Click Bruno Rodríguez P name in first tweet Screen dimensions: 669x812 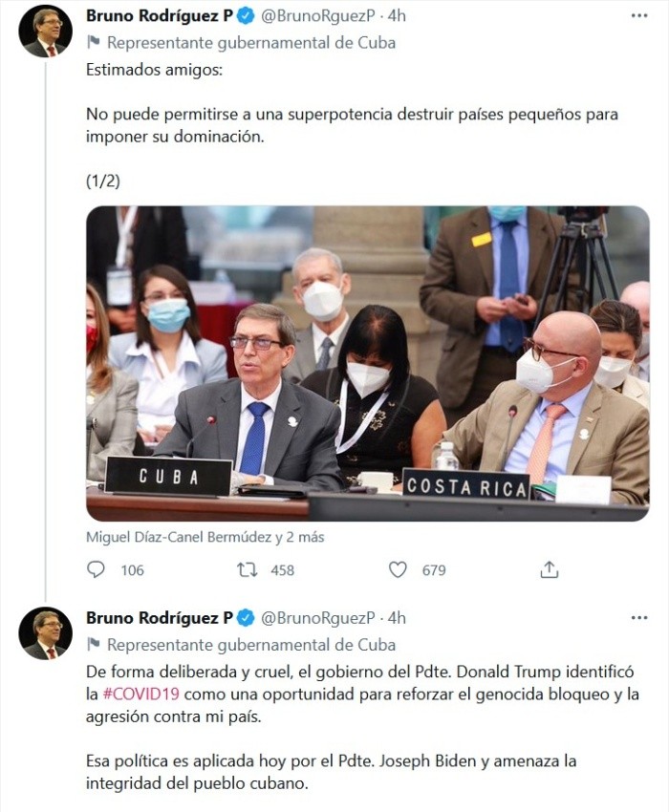click(160, 16)
